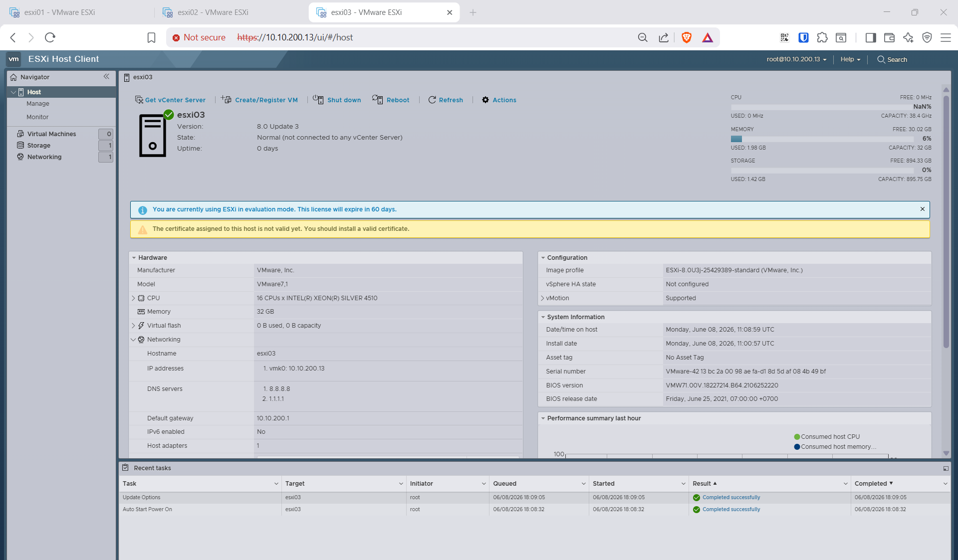Open the Task column filter dropdown
This screenshot has width=958, height=560.
point(276,484)
